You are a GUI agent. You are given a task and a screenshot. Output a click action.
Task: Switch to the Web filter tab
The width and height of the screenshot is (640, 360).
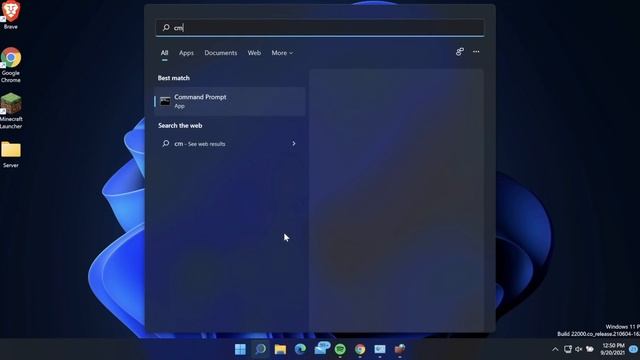(254, 53)
